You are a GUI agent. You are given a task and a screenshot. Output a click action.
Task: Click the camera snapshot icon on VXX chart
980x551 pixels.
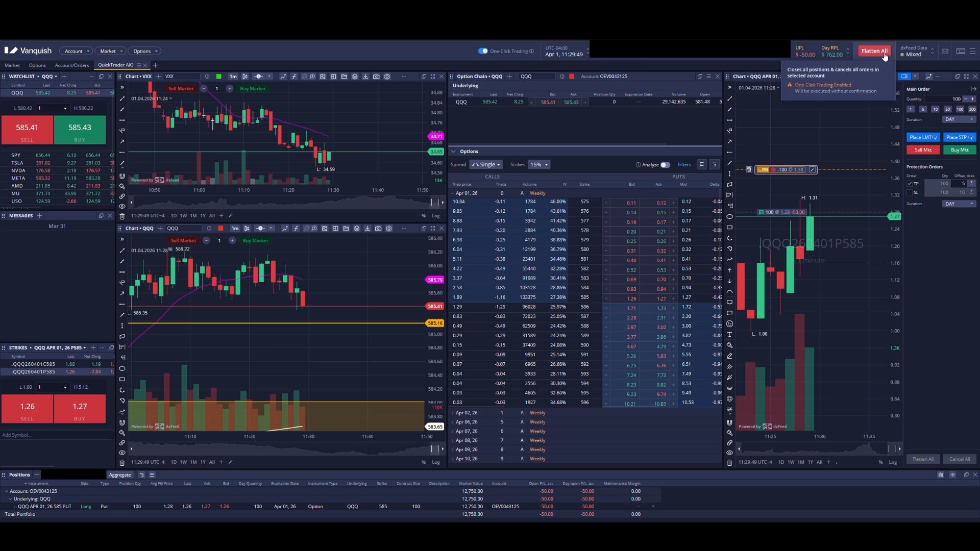coord(376,77)
